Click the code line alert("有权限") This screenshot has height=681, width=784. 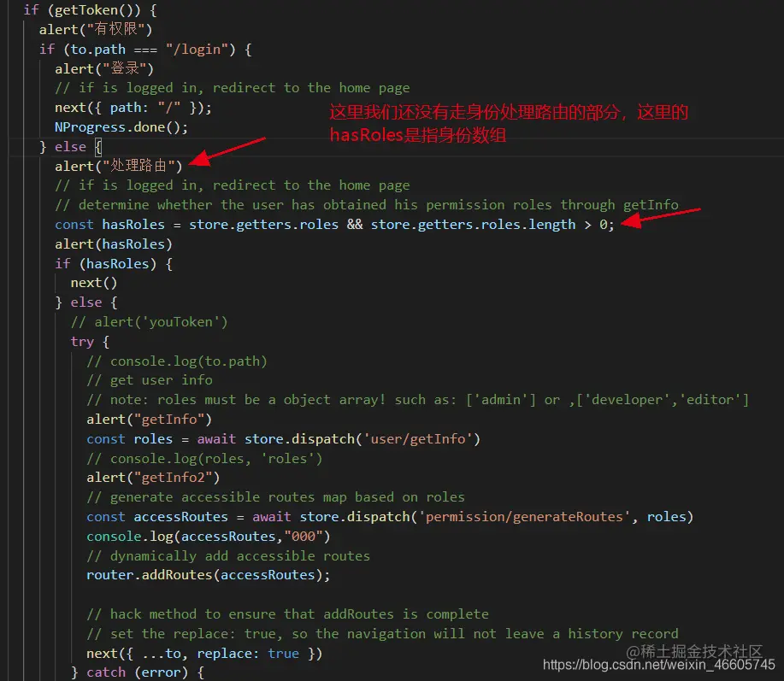tap(96, 29)
